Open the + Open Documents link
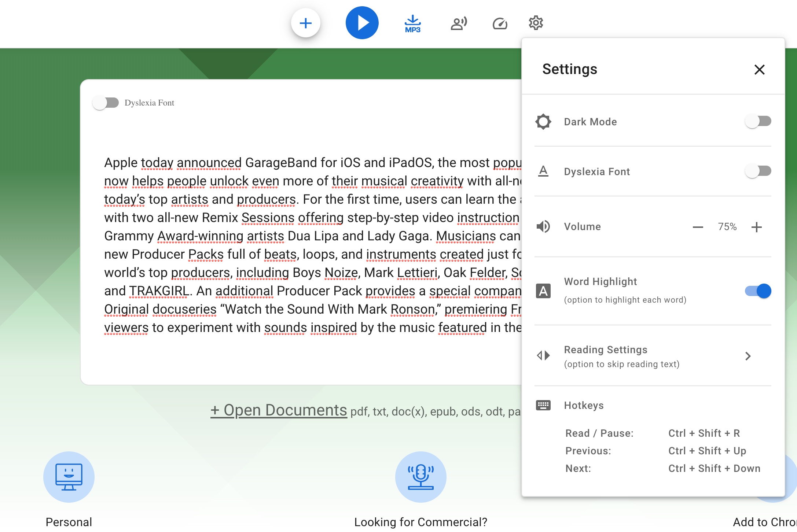 click(x=279, y=410)
